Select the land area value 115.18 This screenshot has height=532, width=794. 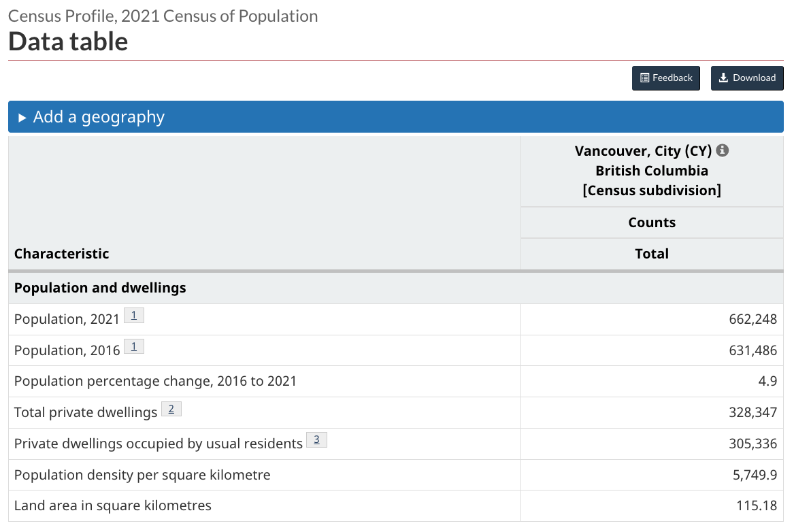pyautogui.click(x=757, y=505)
